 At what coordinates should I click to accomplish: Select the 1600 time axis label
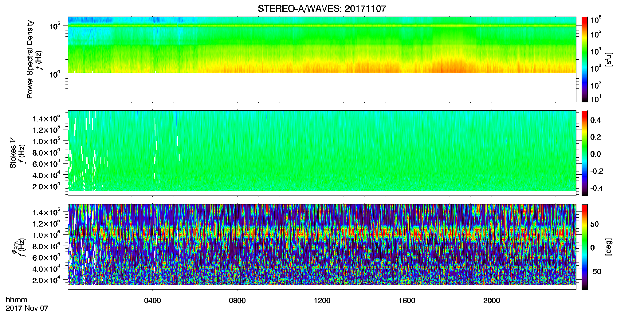click(x=407, y=301)
